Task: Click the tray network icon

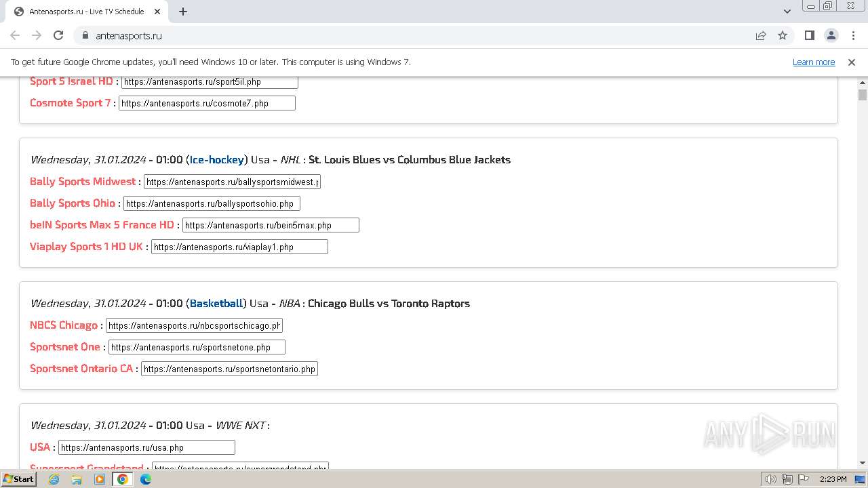Action: [787, 479]
